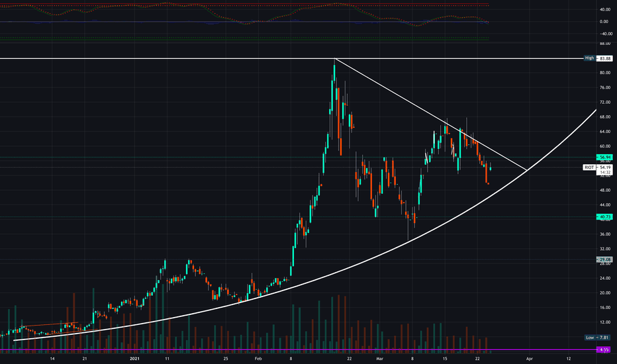Click the 15 date label on time axis
The width and height of the screenshot is (617, 364).
point(445,359)
